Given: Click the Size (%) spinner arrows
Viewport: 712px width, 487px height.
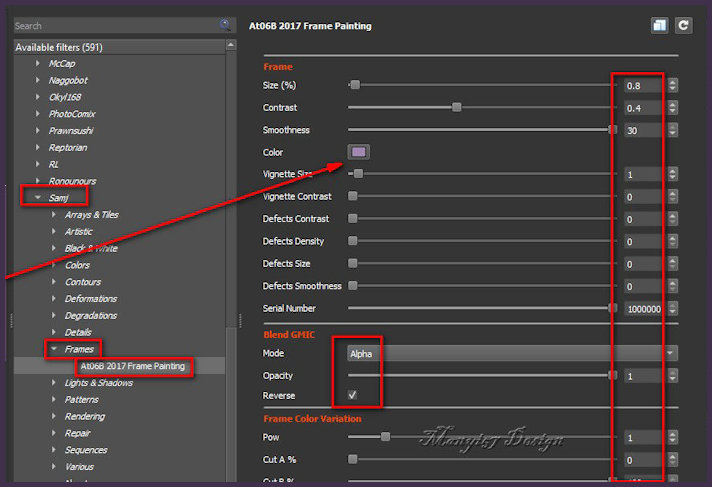Looking at the screenshot, I should 673,86.
